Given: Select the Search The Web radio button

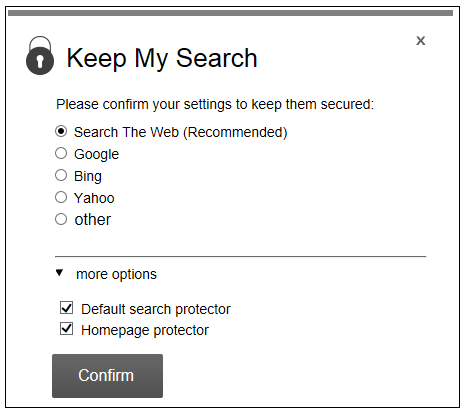Looking at the screenshot, I should (61, 131).
